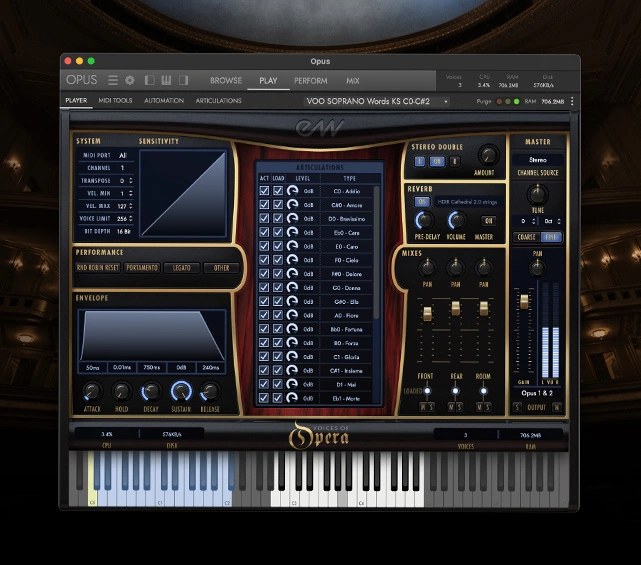Click the envelope Release knob
641x565 pixels.
210,391
